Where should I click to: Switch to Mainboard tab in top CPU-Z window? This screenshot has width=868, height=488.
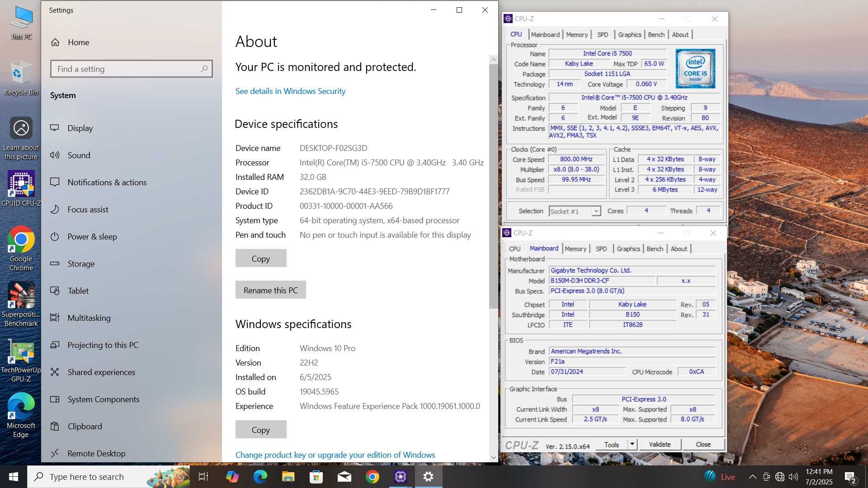(545, 35)
